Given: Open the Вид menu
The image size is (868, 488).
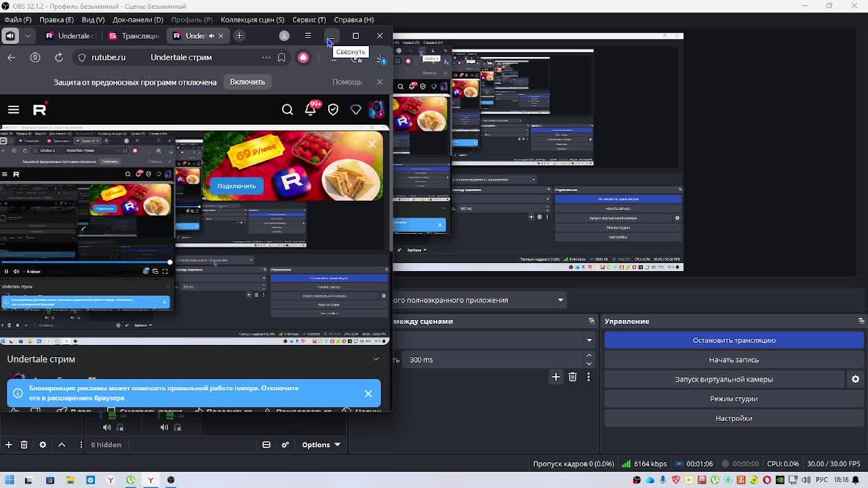Looking at the screenshot, I should 93,20.
